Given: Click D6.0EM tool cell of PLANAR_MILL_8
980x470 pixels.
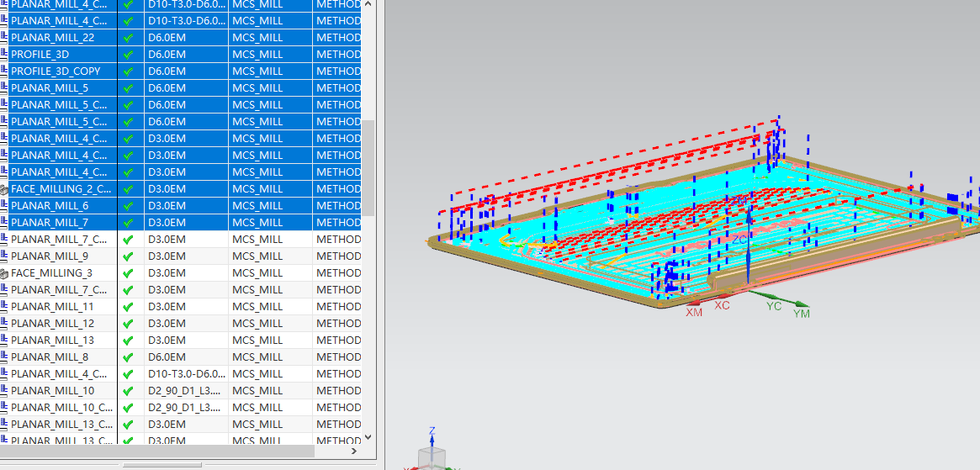Looking at the screenshot, I should coord(186,357).
